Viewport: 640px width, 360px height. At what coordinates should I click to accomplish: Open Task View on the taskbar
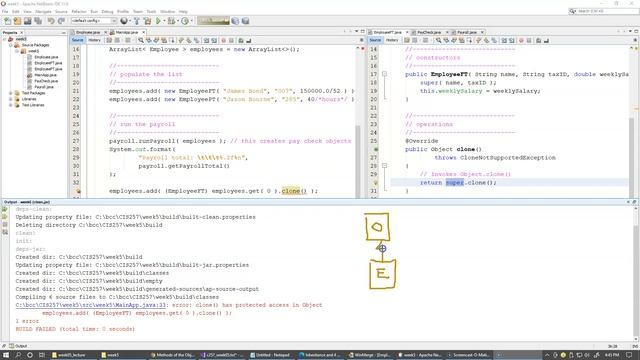click(42, 355)
